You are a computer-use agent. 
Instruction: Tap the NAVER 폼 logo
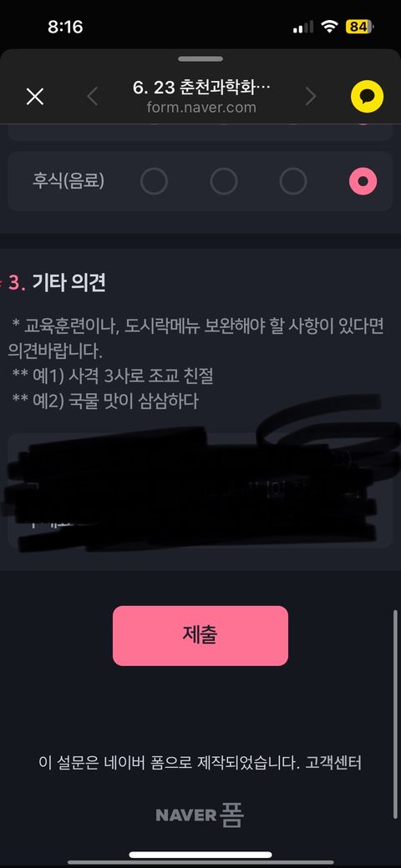point(200,815)
